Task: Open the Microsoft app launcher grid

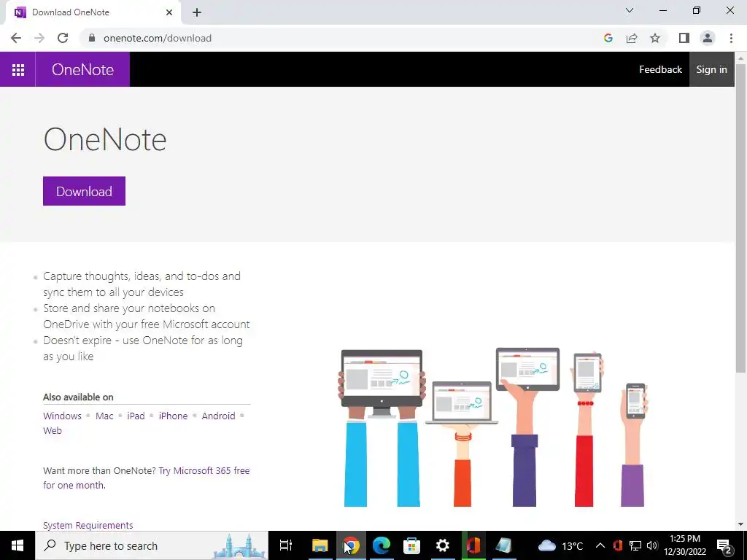Action: (18, 69)
